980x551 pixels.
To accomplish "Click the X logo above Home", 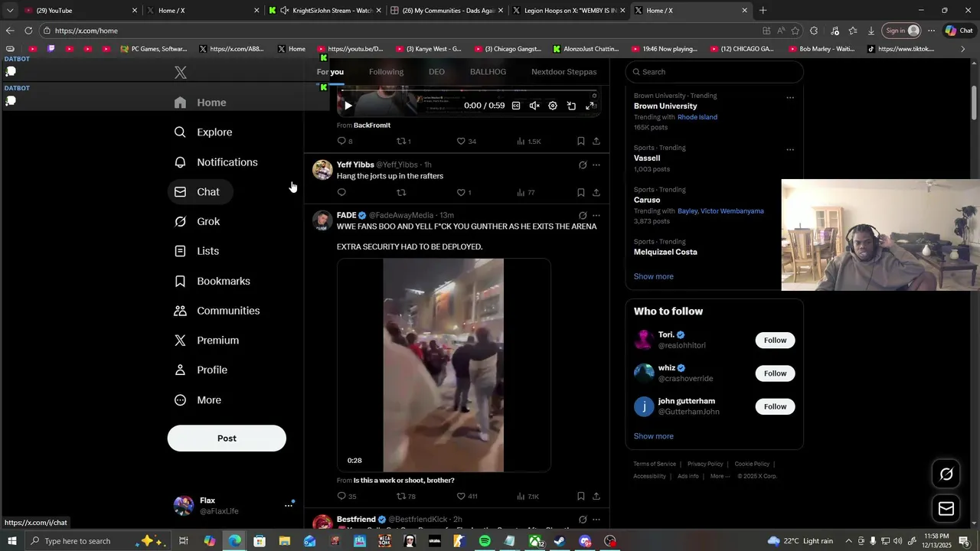I will 180,73.
